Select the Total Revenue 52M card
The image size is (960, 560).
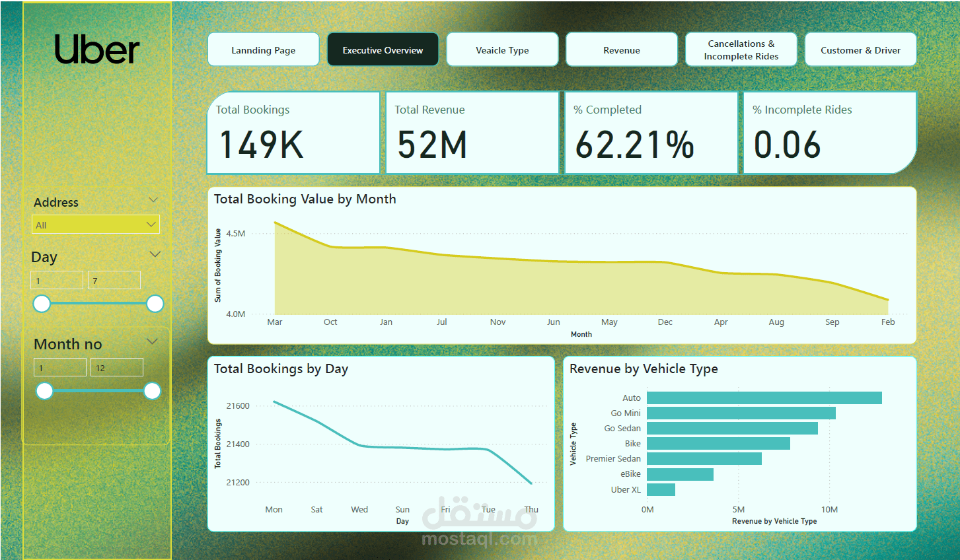[472, 133]
